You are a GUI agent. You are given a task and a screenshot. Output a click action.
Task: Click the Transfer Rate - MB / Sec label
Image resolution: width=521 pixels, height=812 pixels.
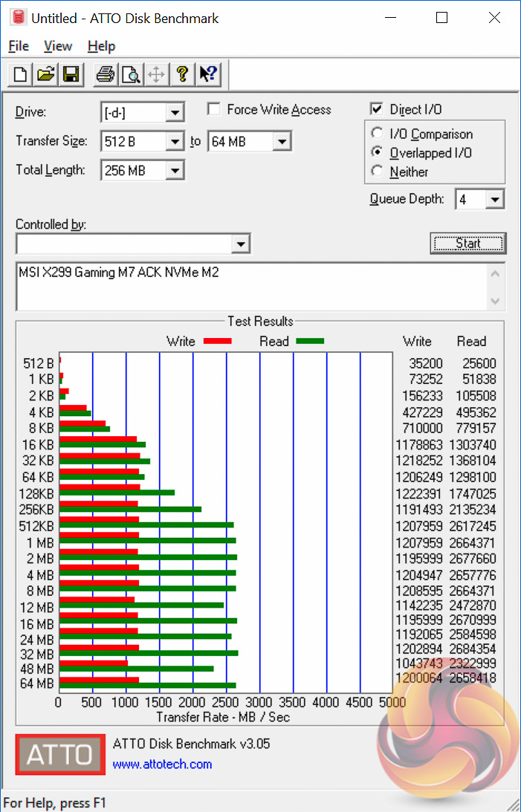point(223,717)
